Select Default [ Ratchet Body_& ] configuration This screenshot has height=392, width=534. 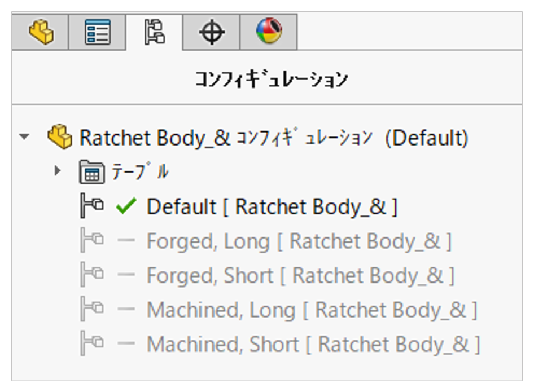pyautogui.click(x=272, y=207)
